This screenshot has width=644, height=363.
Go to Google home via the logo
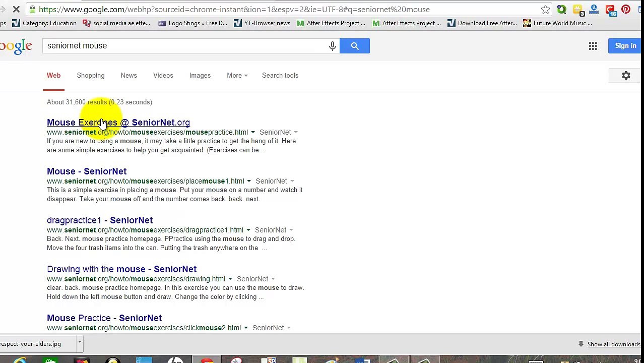(x=16, y=46)
